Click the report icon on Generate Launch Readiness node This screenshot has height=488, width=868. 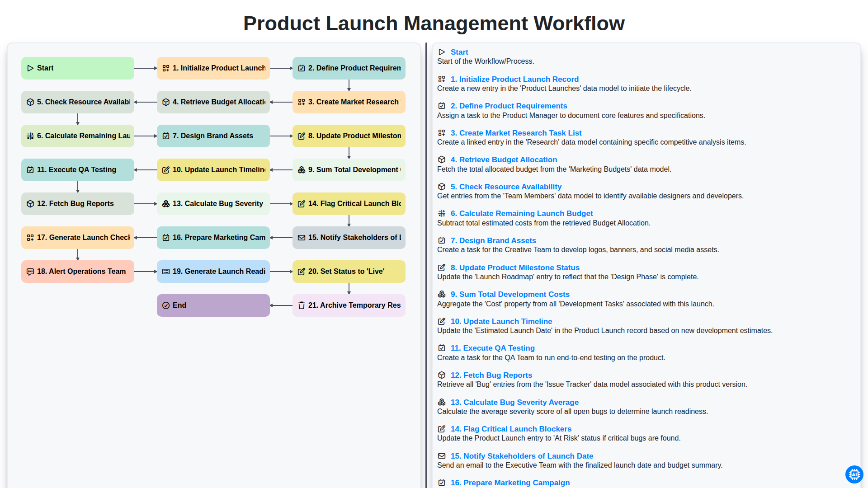(166, 272)
